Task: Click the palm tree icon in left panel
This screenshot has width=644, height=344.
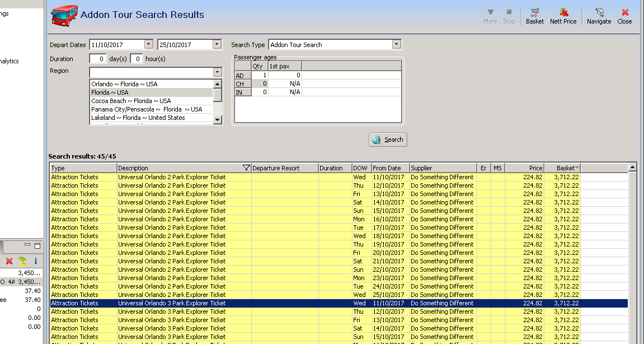Action: (x=22, y=261)
